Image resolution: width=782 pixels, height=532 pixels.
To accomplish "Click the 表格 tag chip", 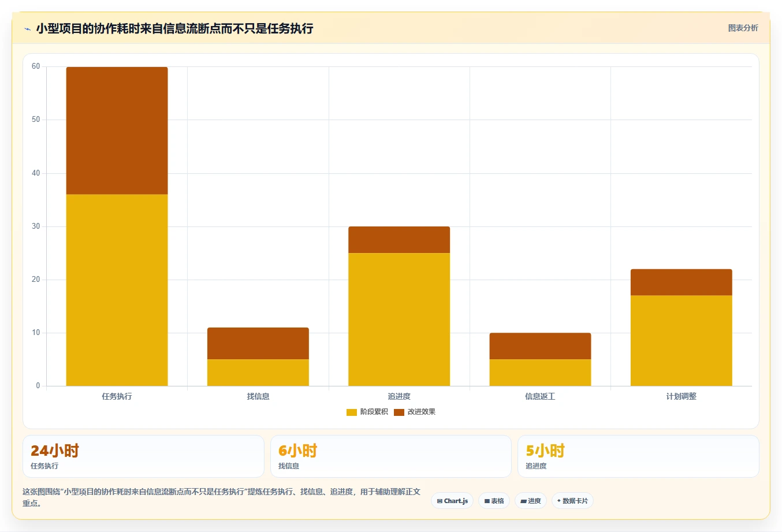I will 494,501.
